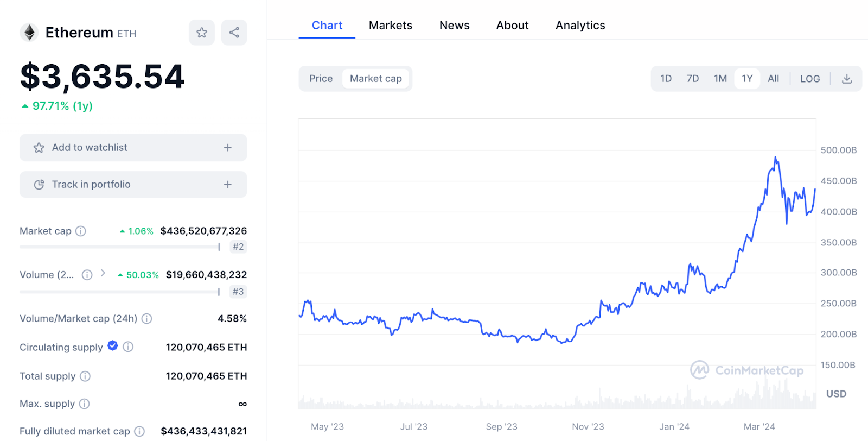Click the market cap line peak in March
The width and height of the screenshot is (868, 441).
click(x=776, y=158)
